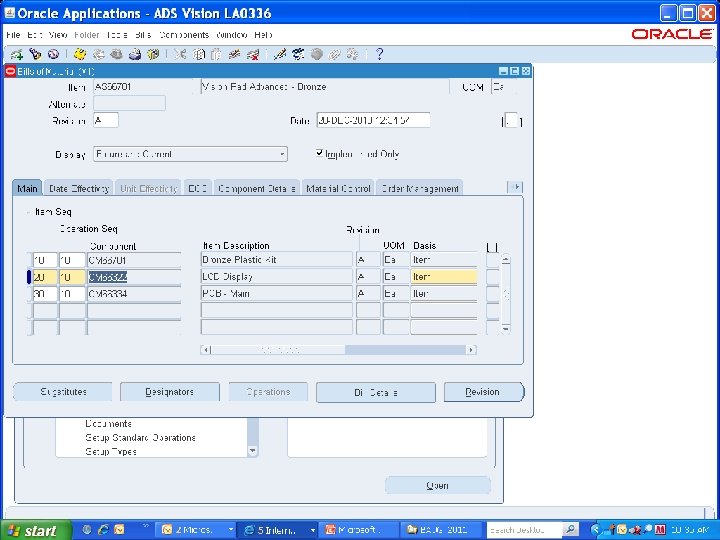Viewport: 720px width, 540px height.
Task: Open the Bills menu
Action: (x=143, y=35)
